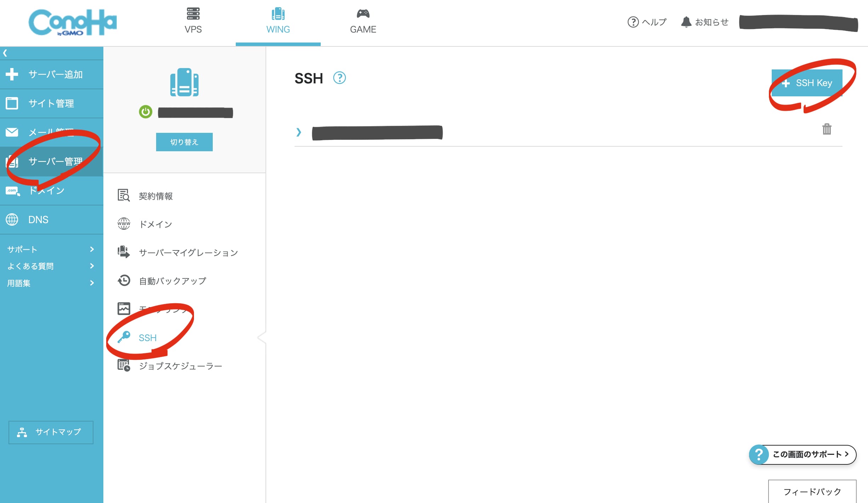Viewport: 868px width, 503px height.
Task: Expand the サポート submenu
Action: [x=51, y=249]
